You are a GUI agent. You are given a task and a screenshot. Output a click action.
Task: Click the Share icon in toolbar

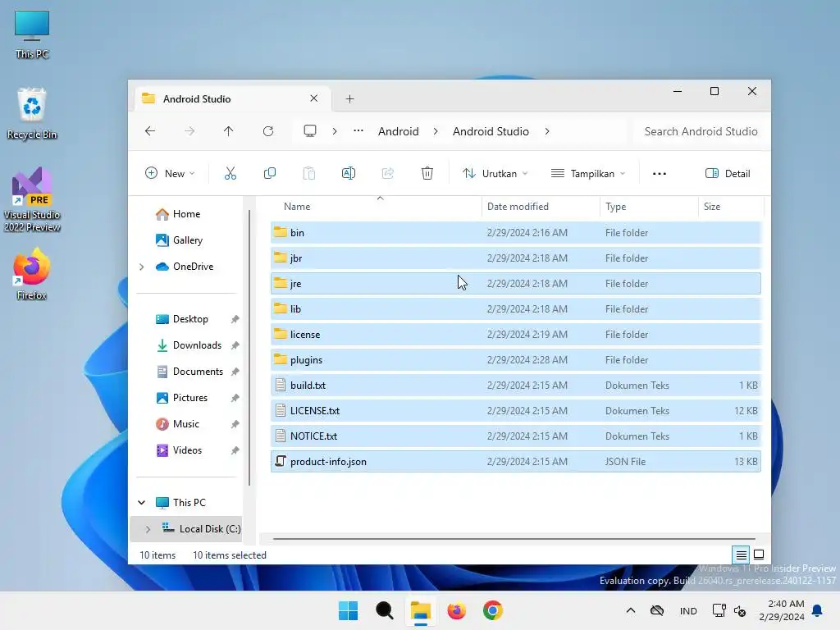(x=388, y=174)
